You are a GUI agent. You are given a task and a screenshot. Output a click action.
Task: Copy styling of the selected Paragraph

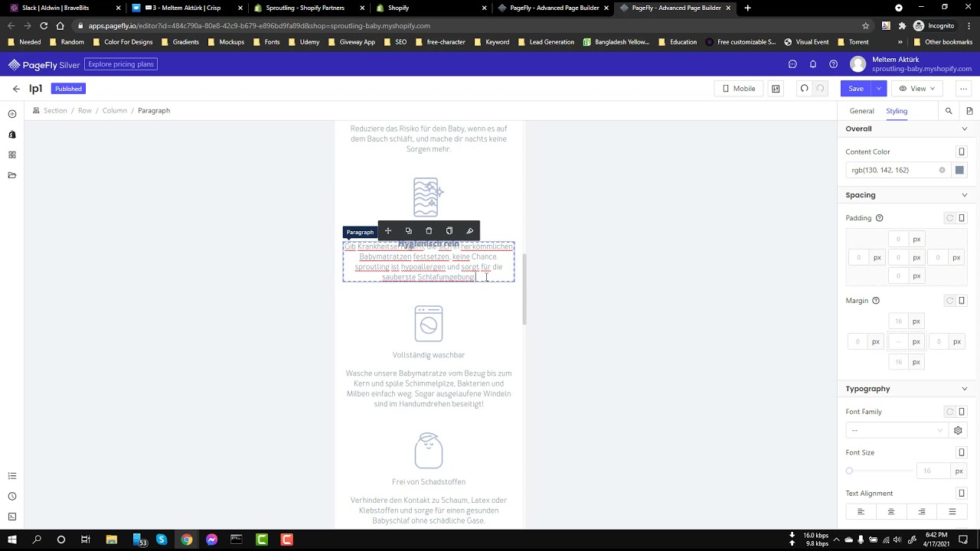[x=449, y=231]
